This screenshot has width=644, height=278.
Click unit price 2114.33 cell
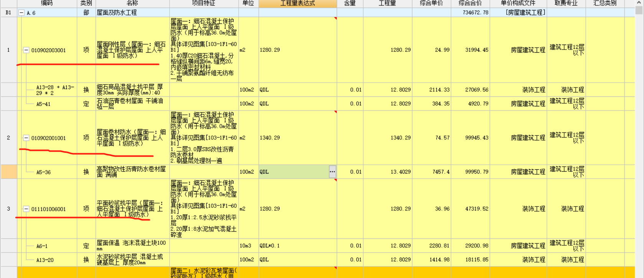[x=431, y=90]
